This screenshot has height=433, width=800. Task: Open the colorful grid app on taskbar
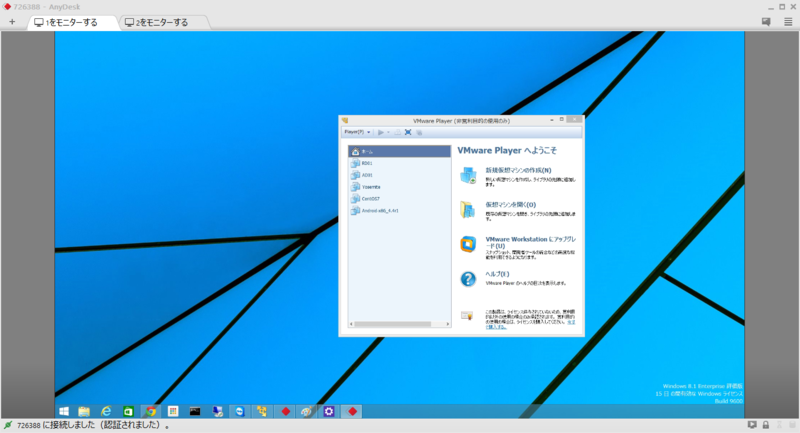point(173,411)
